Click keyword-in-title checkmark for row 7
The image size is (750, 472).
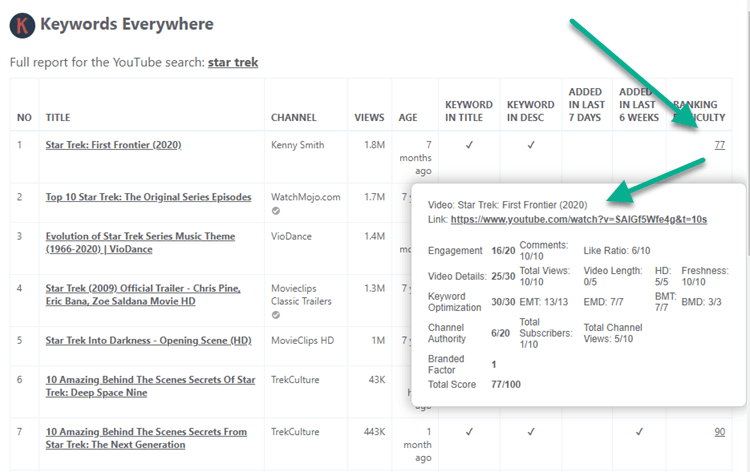click(x=469, y=432)
